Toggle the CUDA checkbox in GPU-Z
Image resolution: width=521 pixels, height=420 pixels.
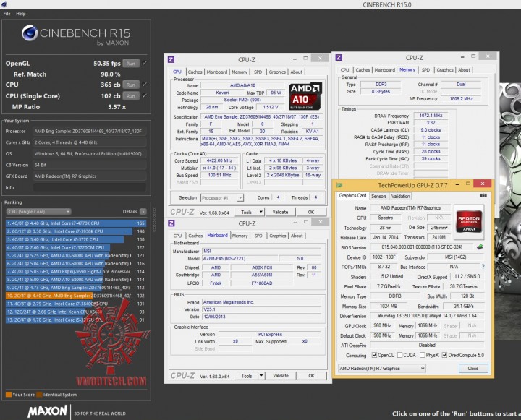(399, 355)
